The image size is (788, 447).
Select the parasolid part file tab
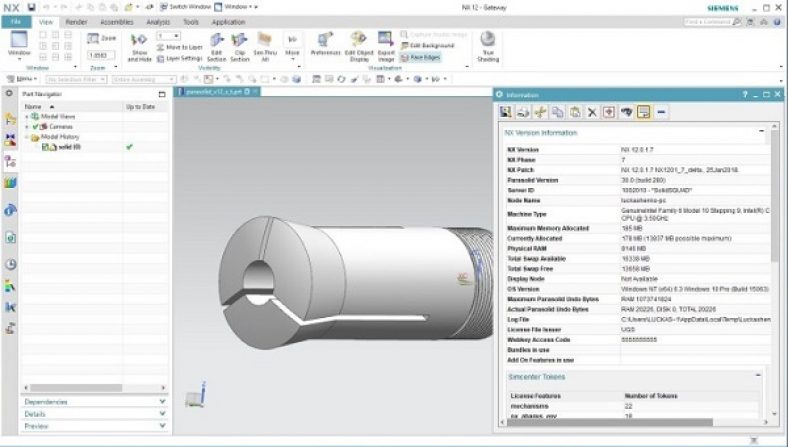click(x=217, y=92)
